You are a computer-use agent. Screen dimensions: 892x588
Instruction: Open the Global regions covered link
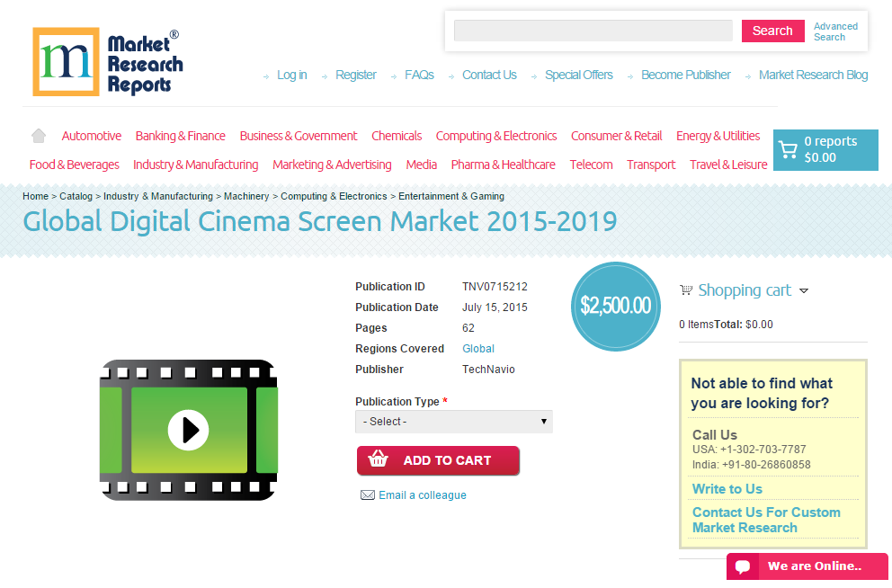tap(477, 348)
